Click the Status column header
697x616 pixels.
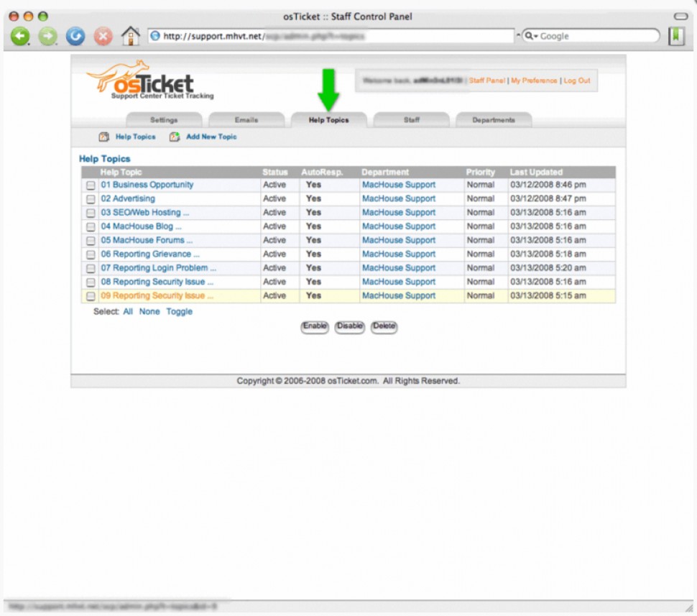(275, 172)
